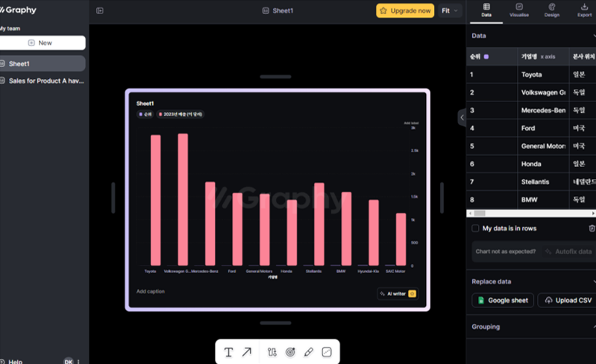Toggle the left sidebar panel icon
596x364 pixels.
point(100,10)
